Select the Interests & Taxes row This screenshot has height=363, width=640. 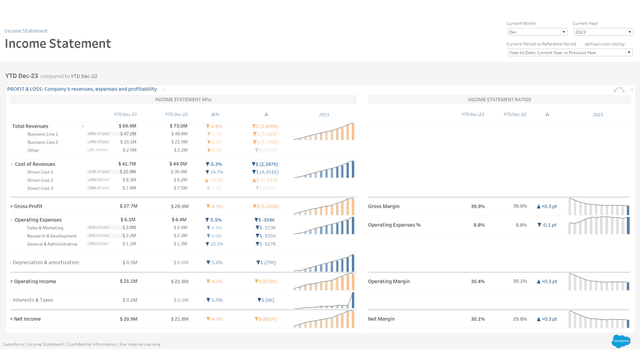(x=33, y=300)
